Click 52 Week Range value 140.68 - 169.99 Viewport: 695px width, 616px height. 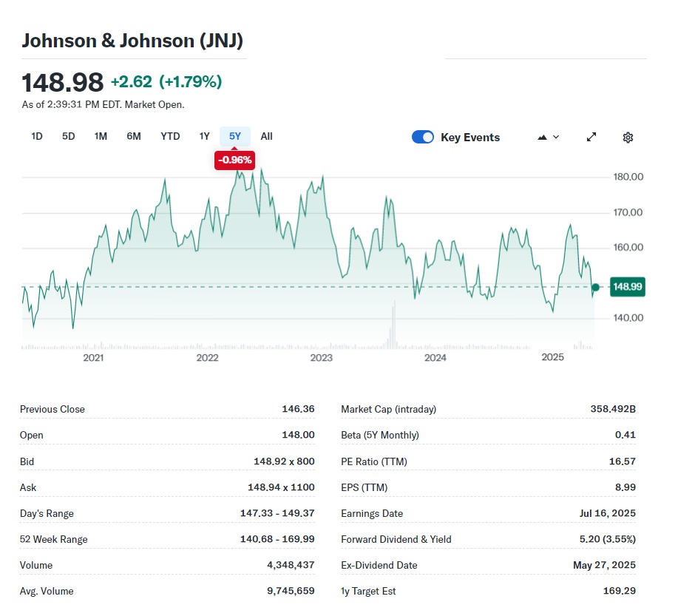coord(277,539)
